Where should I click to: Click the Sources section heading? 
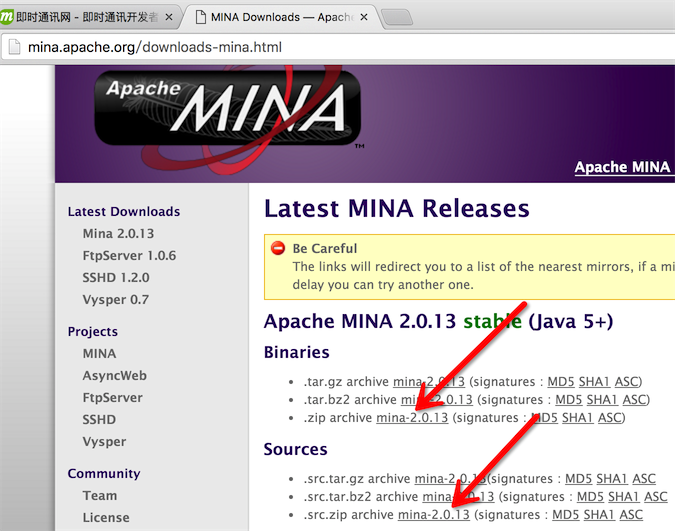tap(295, 450)
